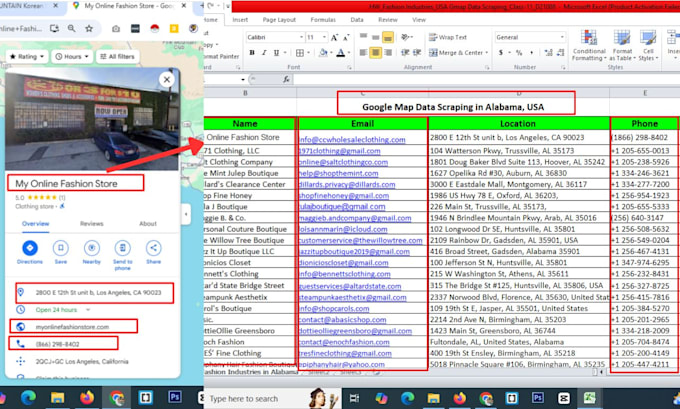This screenshot has height=409, width=680.
Task: Open the font size 11 dropdown
Action: tap(324, 37)
